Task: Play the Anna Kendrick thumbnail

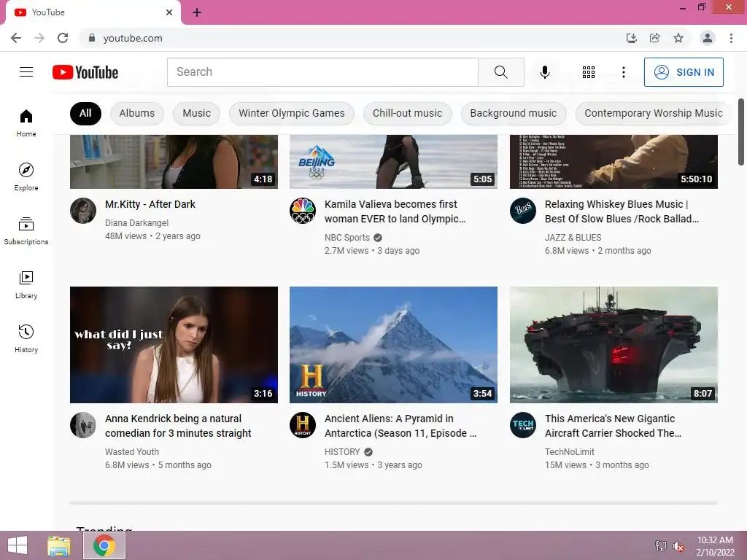Action: tap(174, 345)
